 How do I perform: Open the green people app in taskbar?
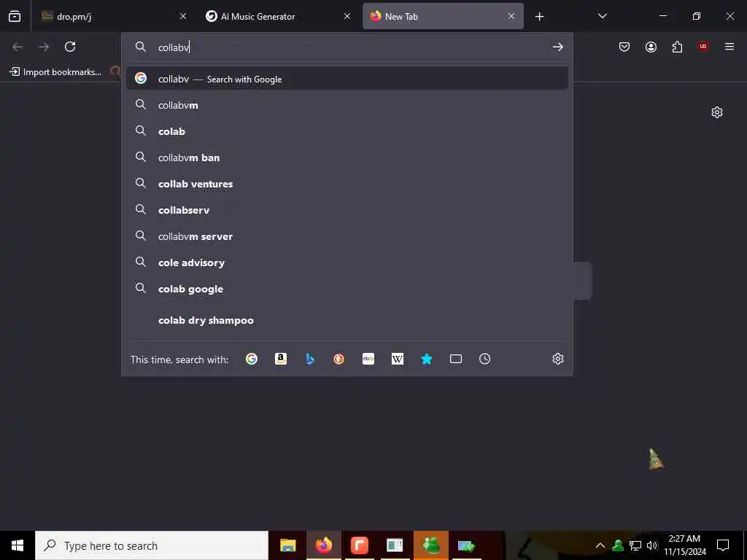[430, 545]
